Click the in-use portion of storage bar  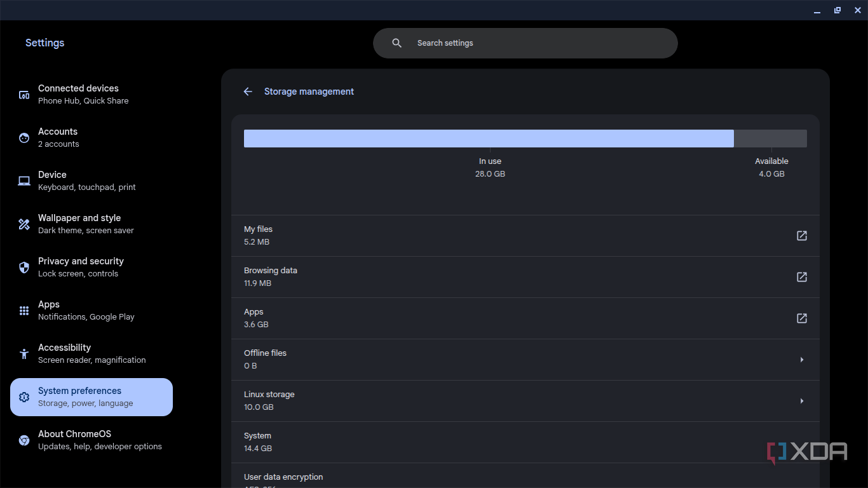pos(489,139)
